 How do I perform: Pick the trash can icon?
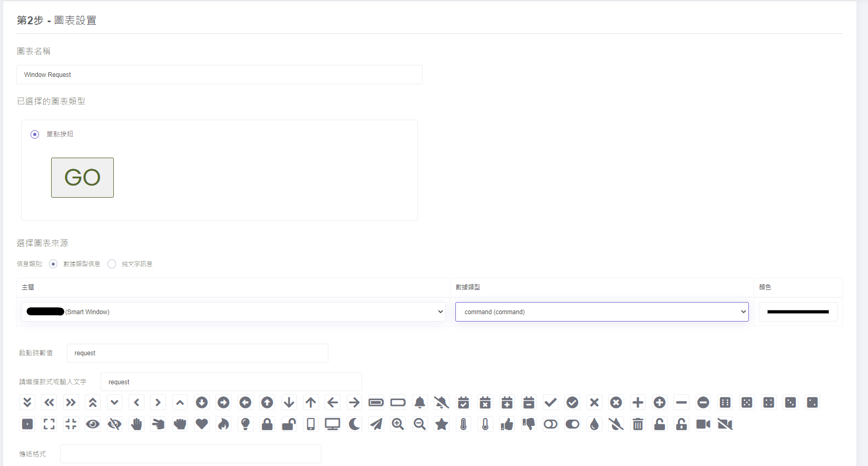[638, 424]
